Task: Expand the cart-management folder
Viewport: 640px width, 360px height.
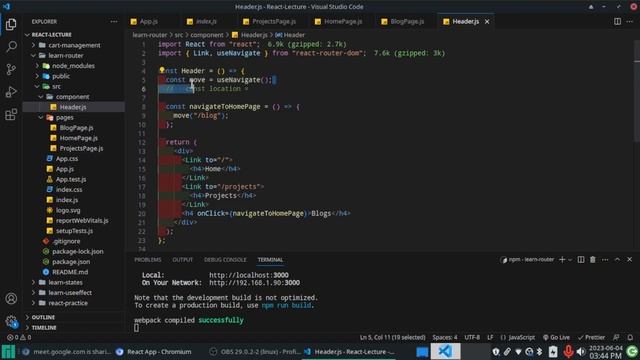Action: (73, 45)
